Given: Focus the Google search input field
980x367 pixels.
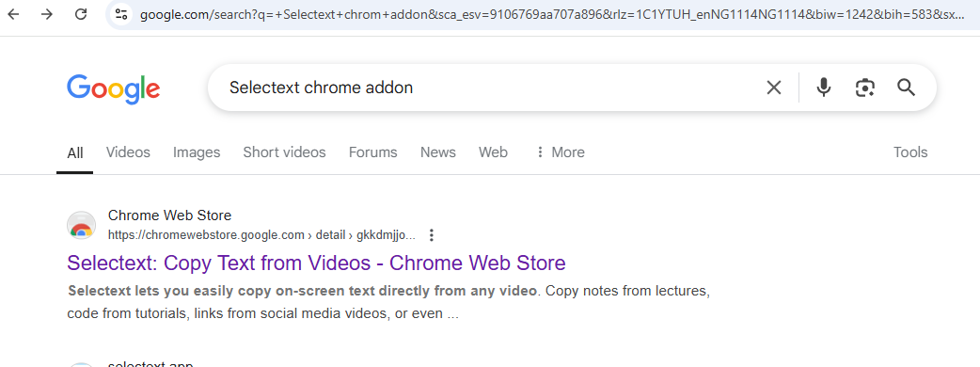Looking at the screenshot, I should point(487,88).
